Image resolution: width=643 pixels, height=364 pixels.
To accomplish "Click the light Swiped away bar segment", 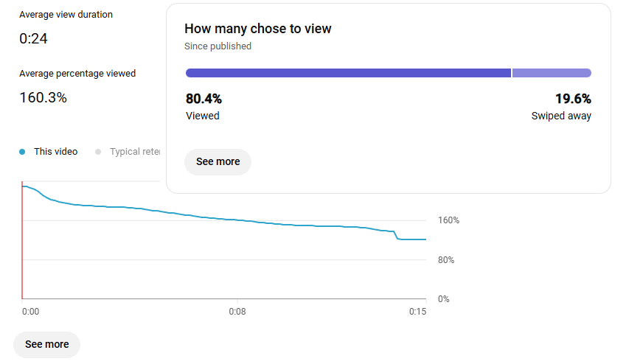I will (552, 73).
